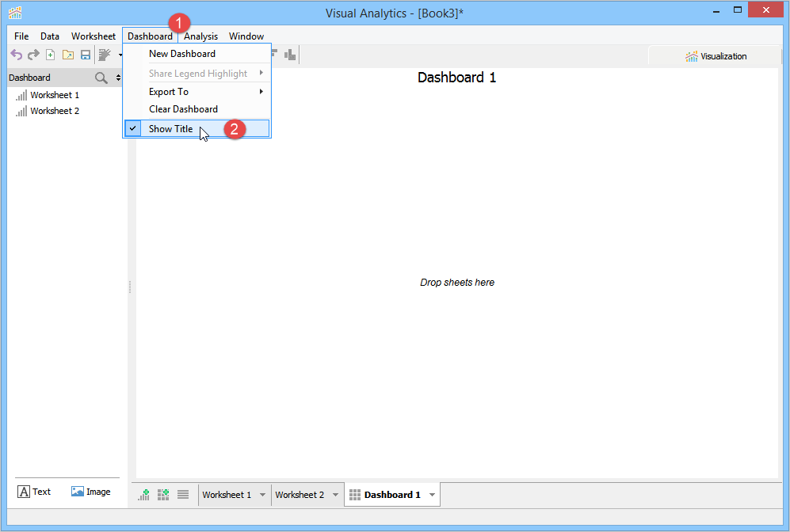The height and width of the screenshot is (532, 790).
Task: Open the Worksheet menu
Action: point(94,36)
